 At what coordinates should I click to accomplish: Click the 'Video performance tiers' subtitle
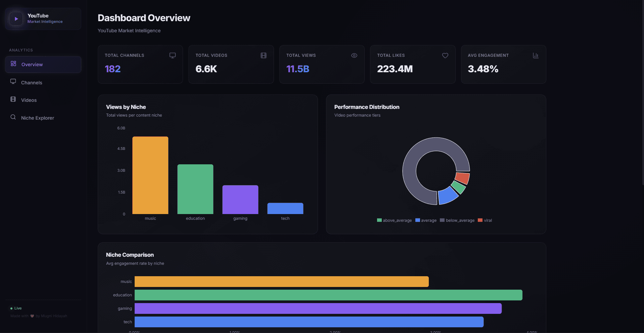357,115
